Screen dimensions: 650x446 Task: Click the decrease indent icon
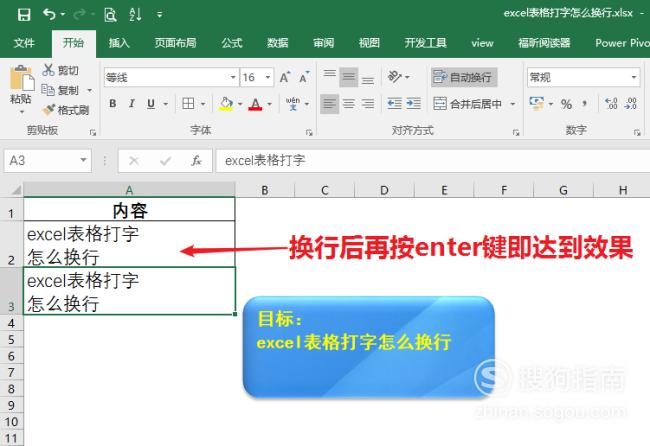pos(394,104)
